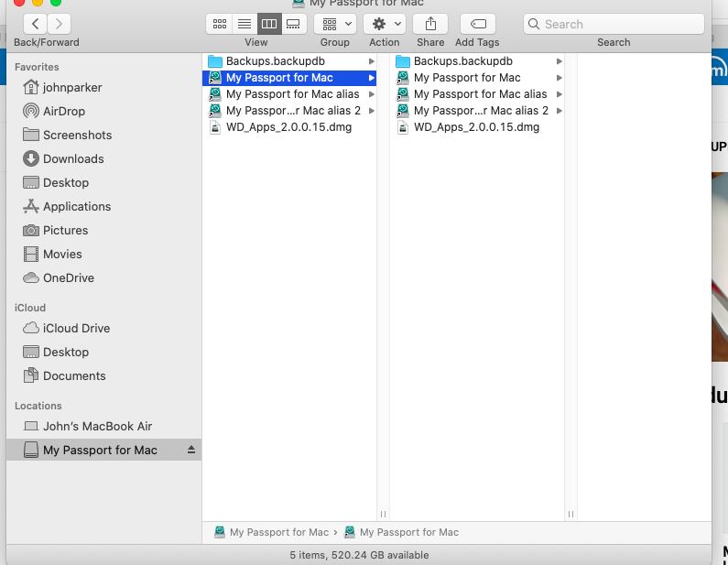Viewport: 728px width, 565px height.
Task: Select My Passport for Mac alias in second column
Action: pos(477,94)
